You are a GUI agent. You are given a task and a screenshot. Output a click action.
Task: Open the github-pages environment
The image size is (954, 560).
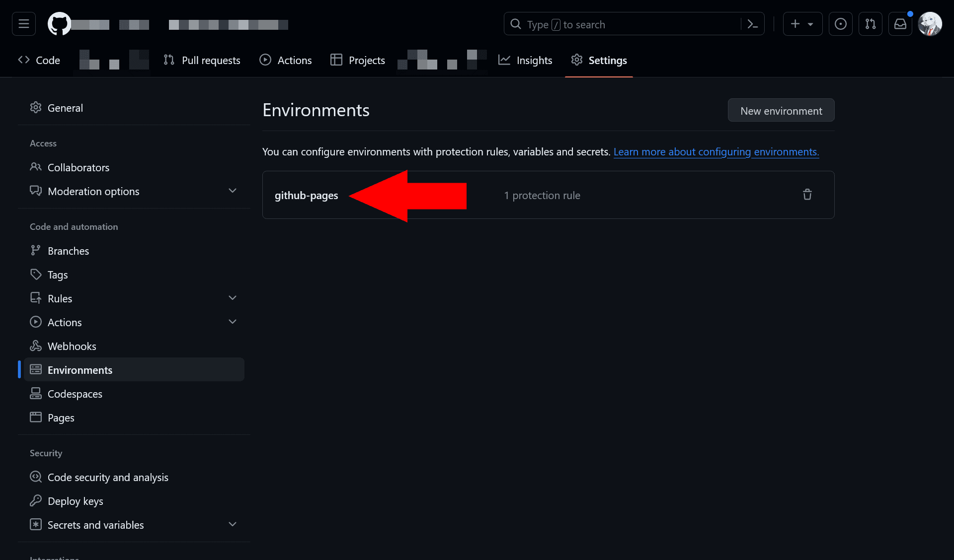click(306, 195)
